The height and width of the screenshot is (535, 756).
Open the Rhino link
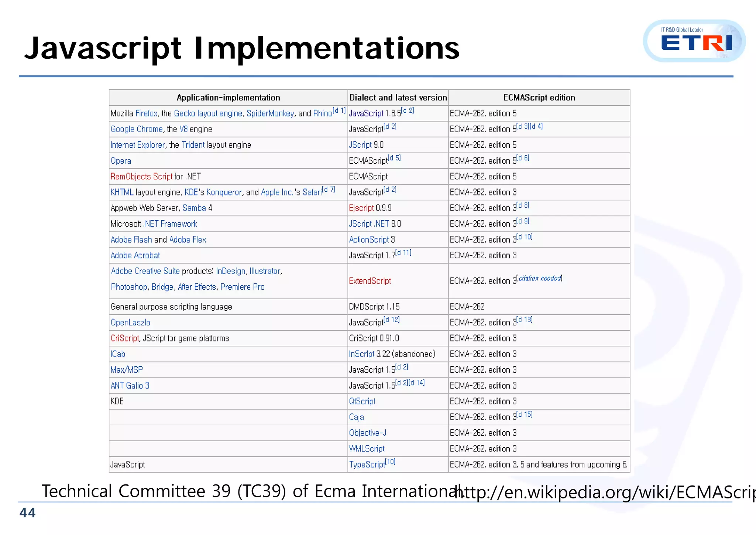point(323,113)
